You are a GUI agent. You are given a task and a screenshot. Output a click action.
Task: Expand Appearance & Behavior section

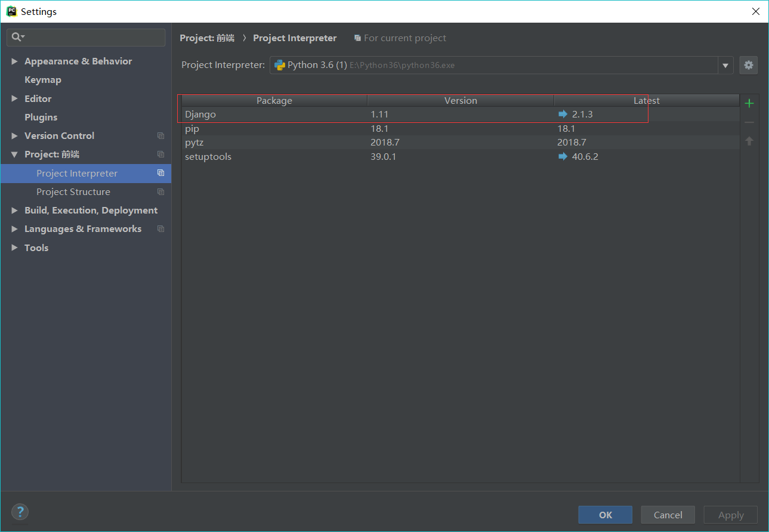pos(14,61)
